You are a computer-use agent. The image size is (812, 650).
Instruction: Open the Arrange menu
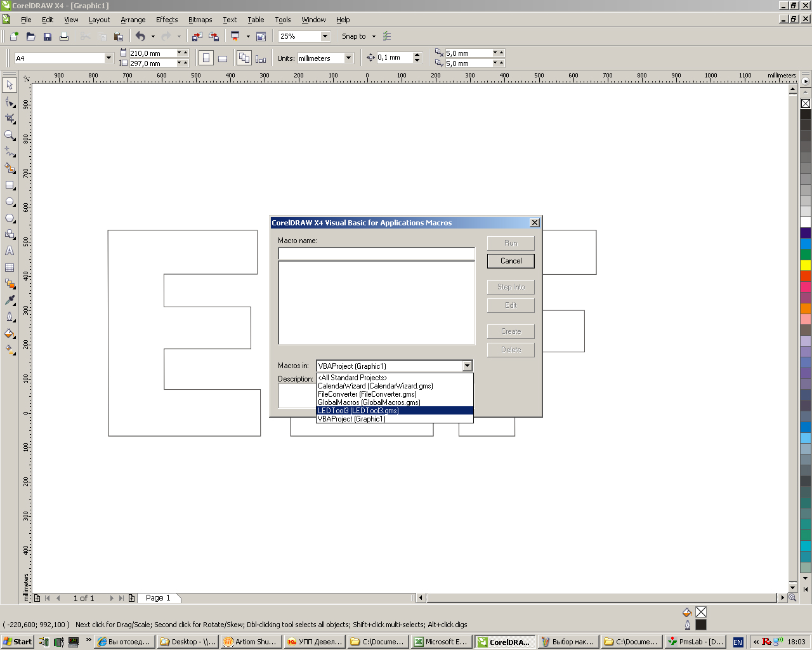pos(133,20)
